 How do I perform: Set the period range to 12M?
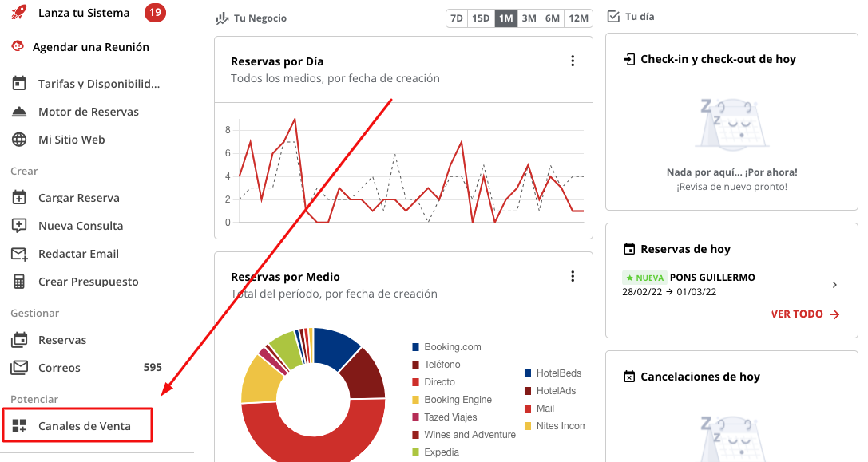[578, 18]
